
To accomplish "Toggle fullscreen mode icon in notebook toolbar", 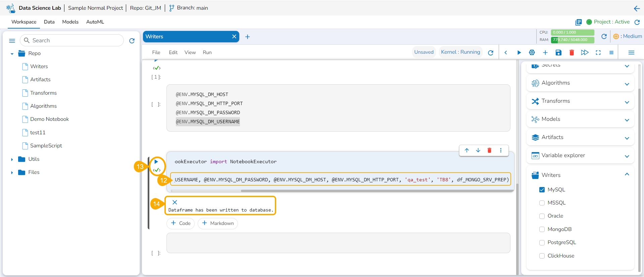I will [598, 52].
